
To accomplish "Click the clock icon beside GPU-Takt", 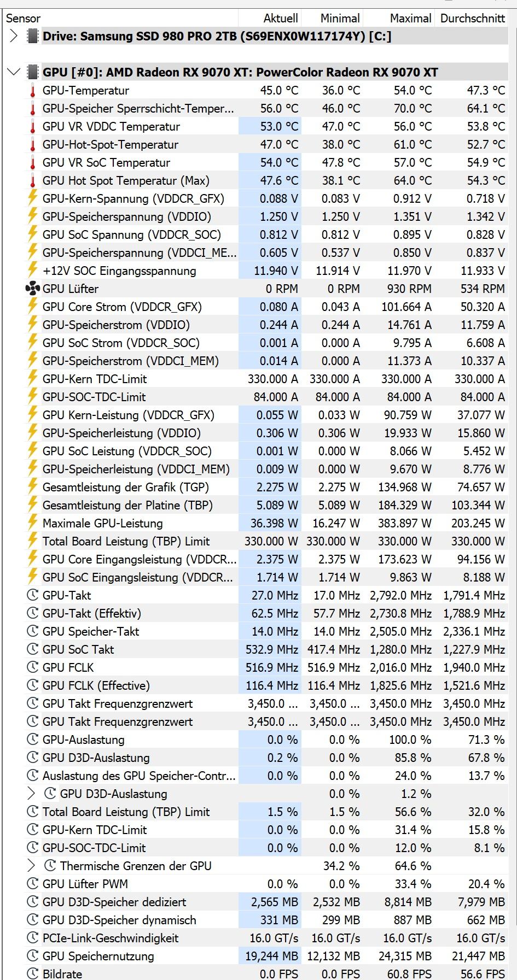I will click(33, 595).
